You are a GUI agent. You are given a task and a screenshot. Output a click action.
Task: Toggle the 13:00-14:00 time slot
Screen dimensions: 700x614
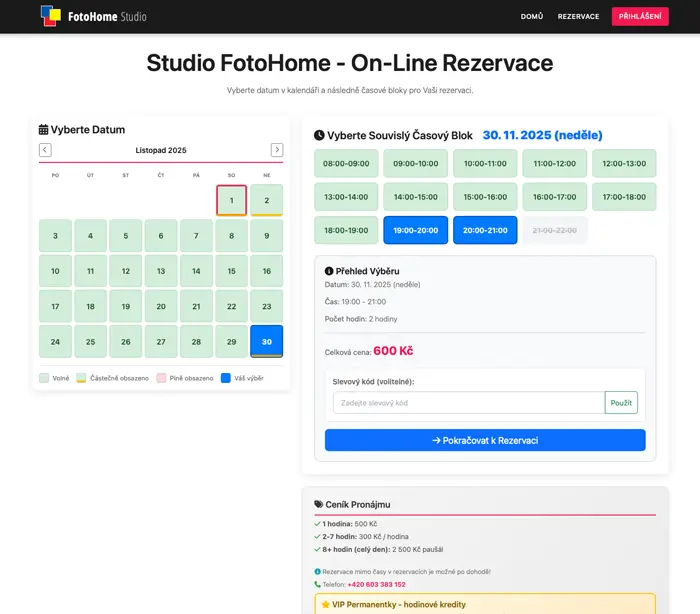[346, 196]
